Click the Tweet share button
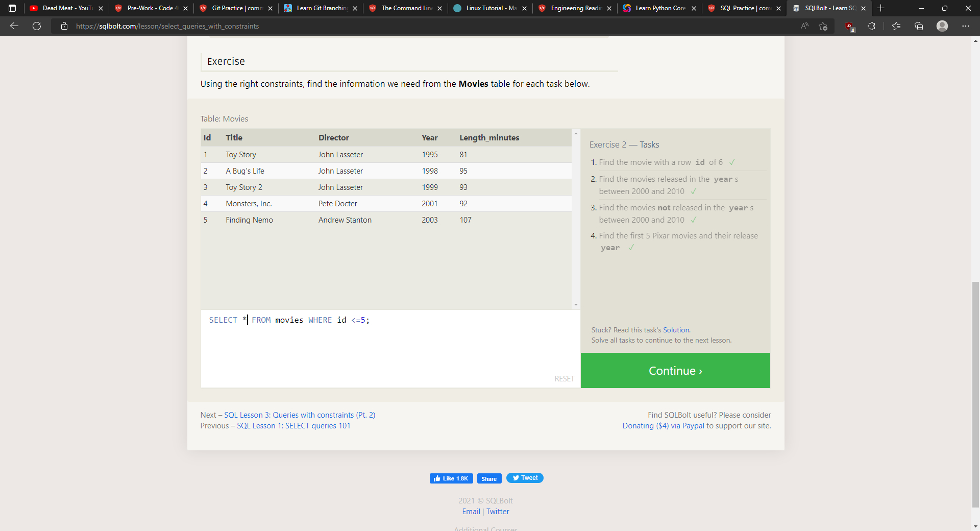 click(525, 478)
